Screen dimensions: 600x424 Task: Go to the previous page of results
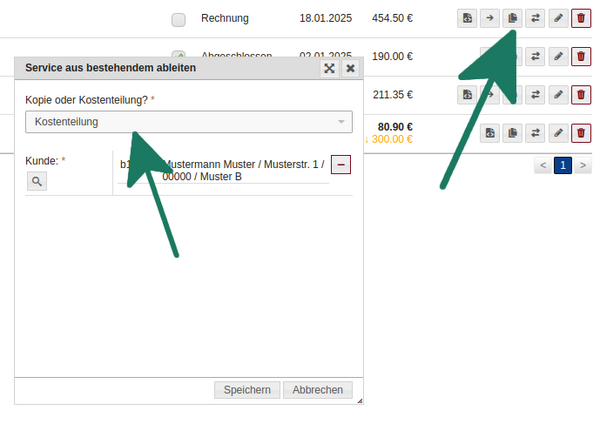coord(543,165)
